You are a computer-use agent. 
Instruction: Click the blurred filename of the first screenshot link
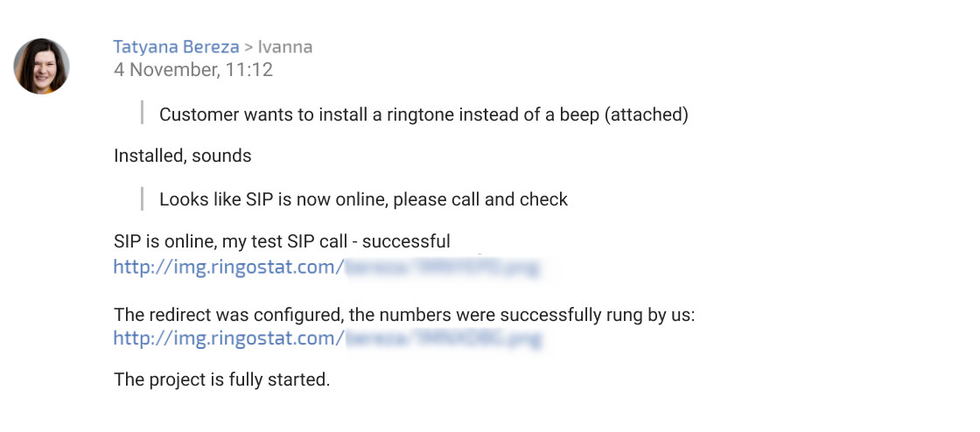(442, 268)
